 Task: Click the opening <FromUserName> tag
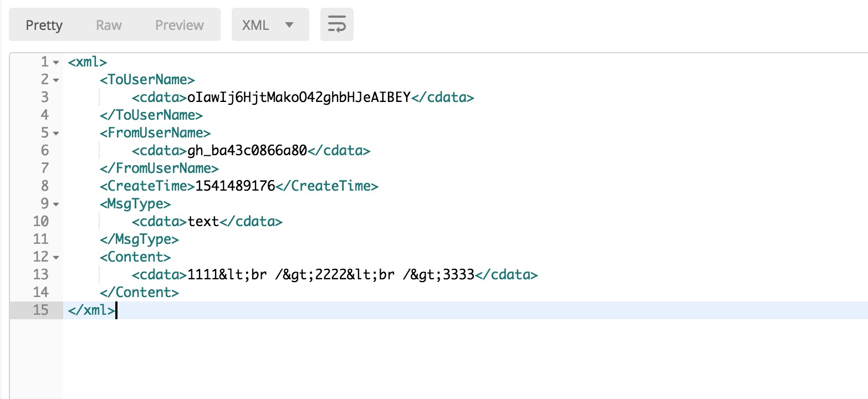[156, 133]
